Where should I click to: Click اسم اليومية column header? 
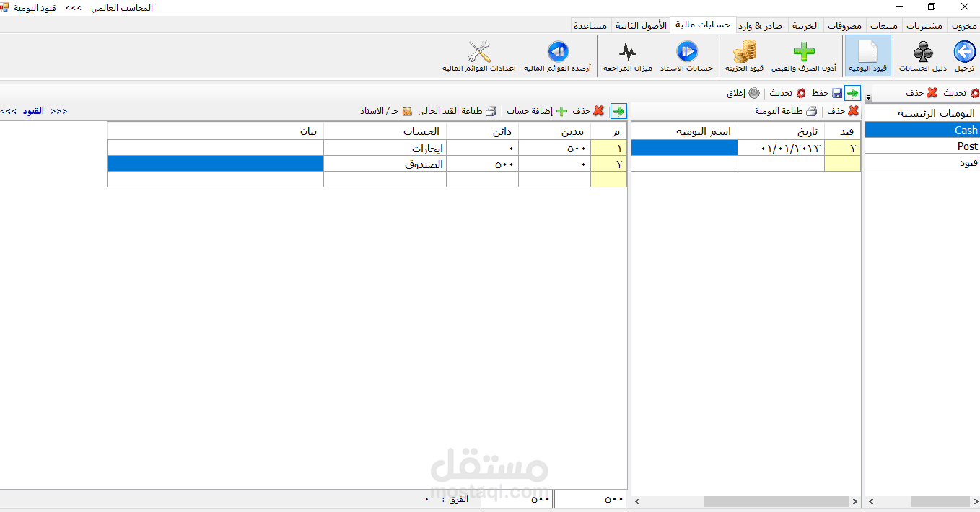[685, 131]
